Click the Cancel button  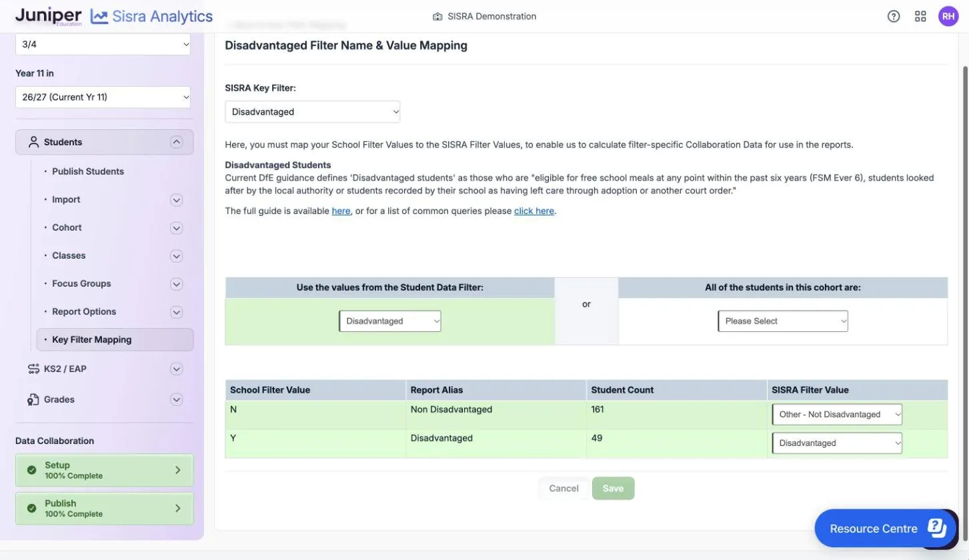click(564, 489)
